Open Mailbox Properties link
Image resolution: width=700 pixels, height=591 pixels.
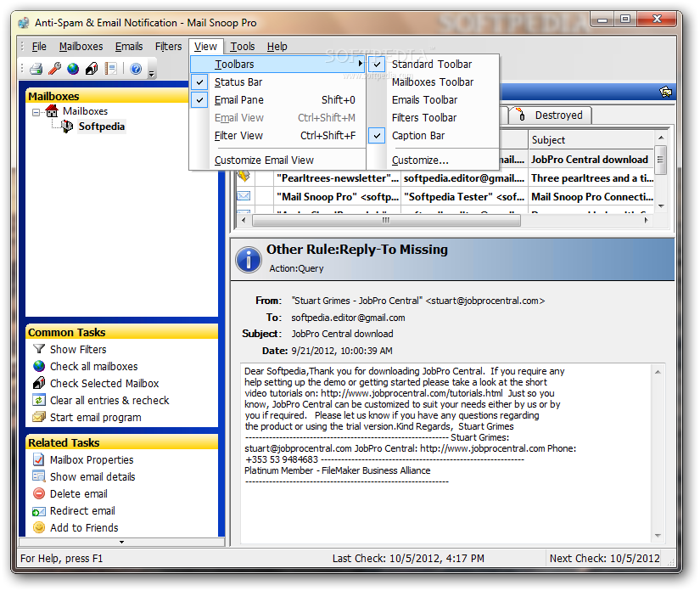point(92,459)
